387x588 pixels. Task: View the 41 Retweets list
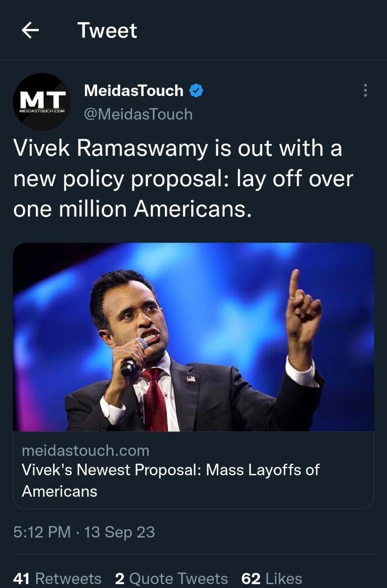pyautogui.click(x=57, y=579)
